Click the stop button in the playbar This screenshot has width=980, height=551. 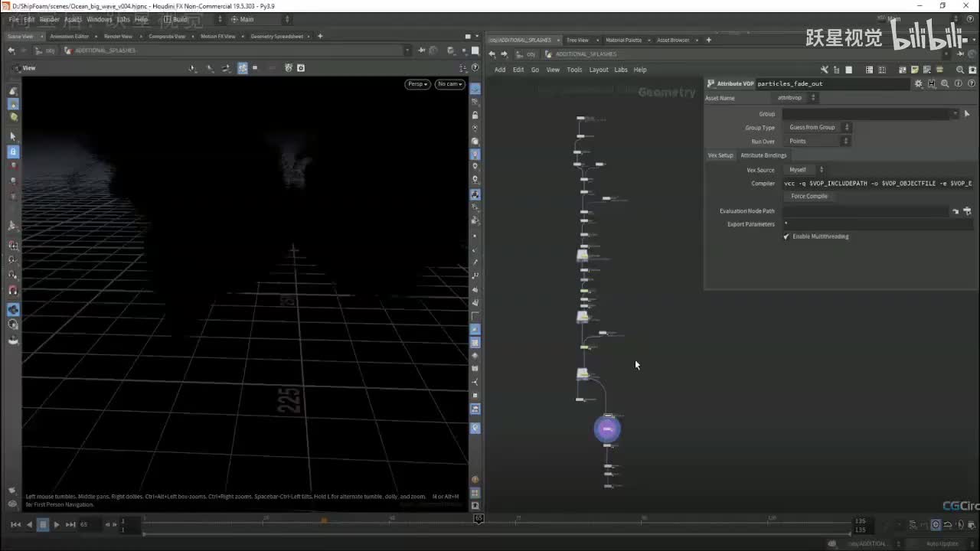pos(44,524)
